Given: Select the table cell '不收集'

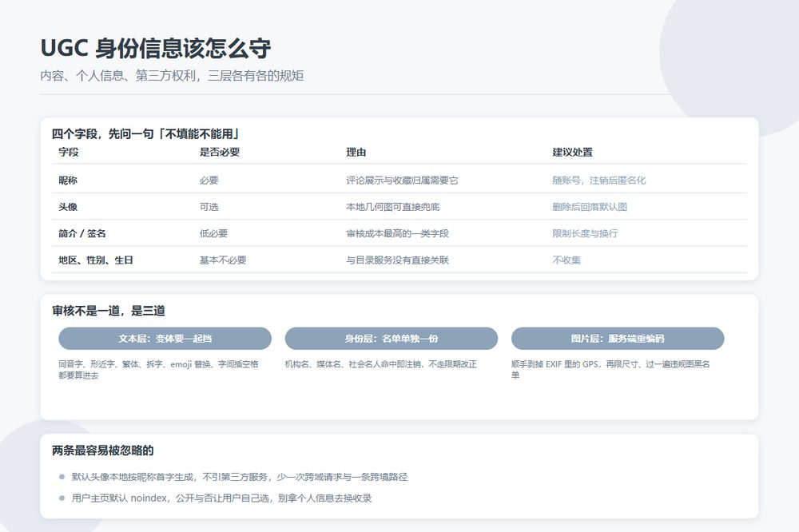Looking at the screenshot, I should (566, 260).
